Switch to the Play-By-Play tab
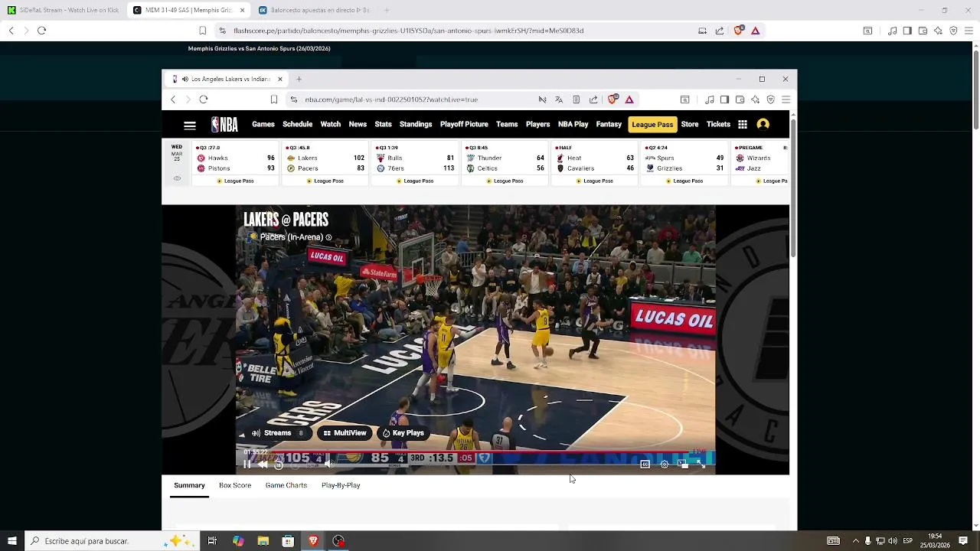The width and height of the screenshot is (980, 551). (x=341, y=485)
